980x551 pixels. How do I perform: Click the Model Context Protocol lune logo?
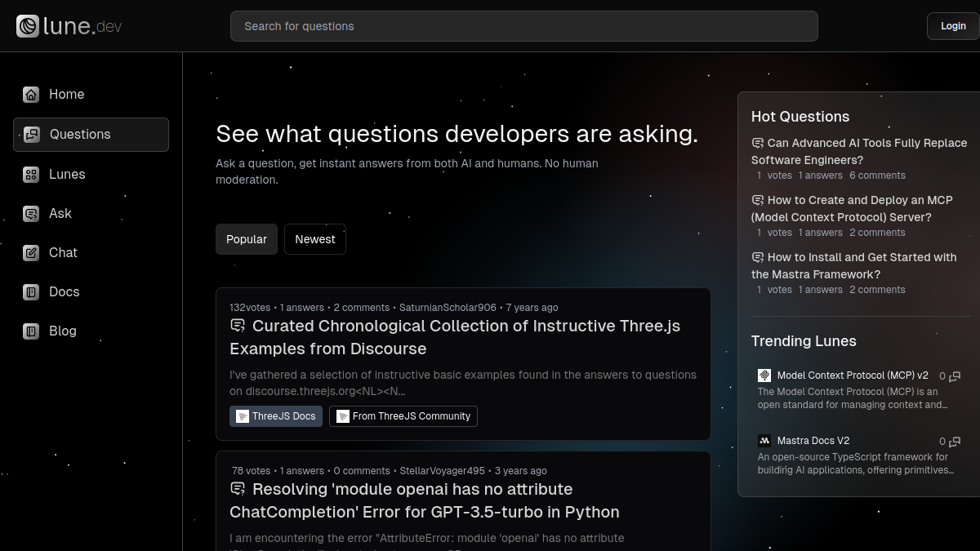pos(764,375)
